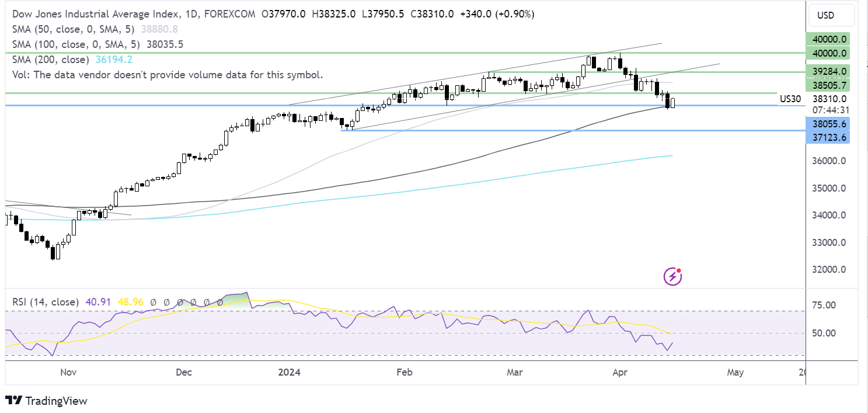Click the Vol data vendor notice
868x413 pixels.
coord(168,74)
